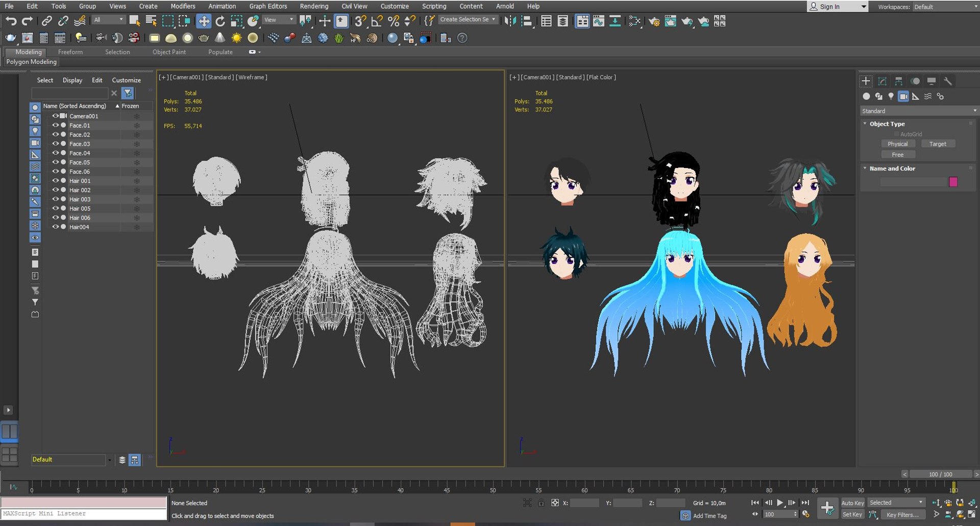980x526 pixels.
Task: Click the 100 / 100 time slider
Action: point(940,474)
